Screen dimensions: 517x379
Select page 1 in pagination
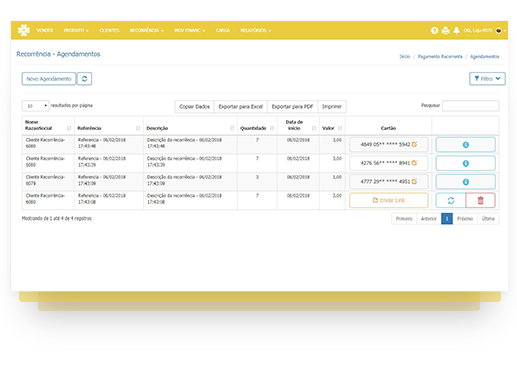click(x=447, y=219)
